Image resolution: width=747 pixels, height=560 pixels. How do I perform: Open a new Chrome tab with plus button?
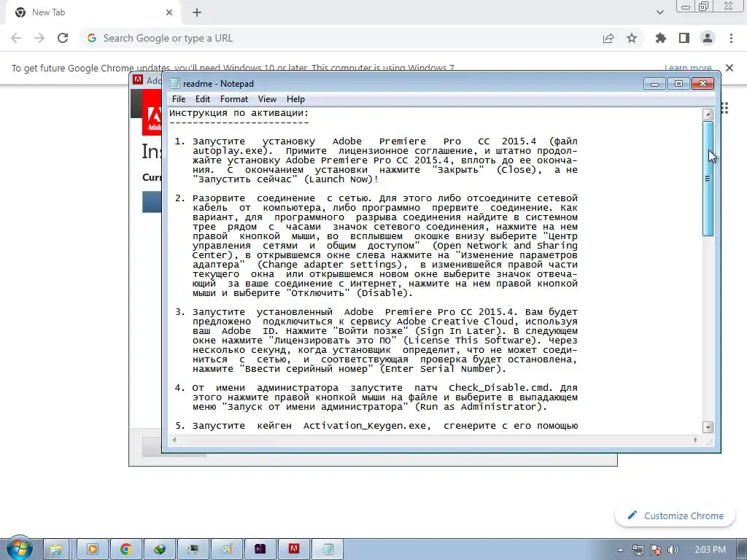(x=197, y=12)
